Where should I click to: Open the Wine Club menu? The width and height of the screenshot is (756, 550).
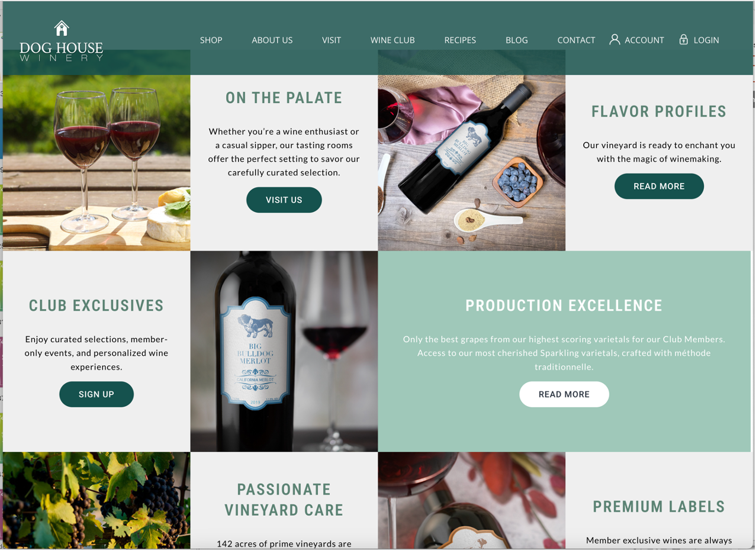(x=393, y=40)
